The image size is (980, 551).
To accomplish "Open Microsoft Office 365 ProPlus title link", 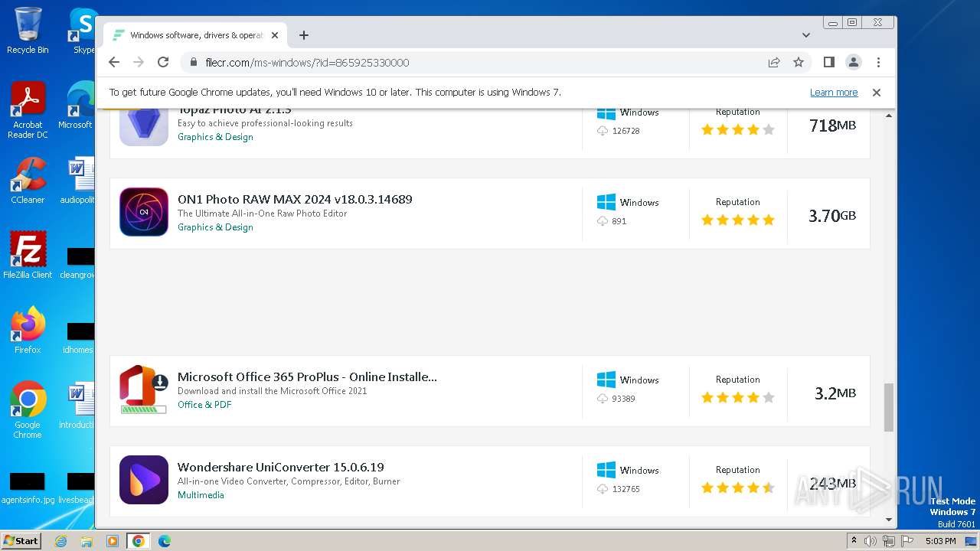I will coord(307,377).
